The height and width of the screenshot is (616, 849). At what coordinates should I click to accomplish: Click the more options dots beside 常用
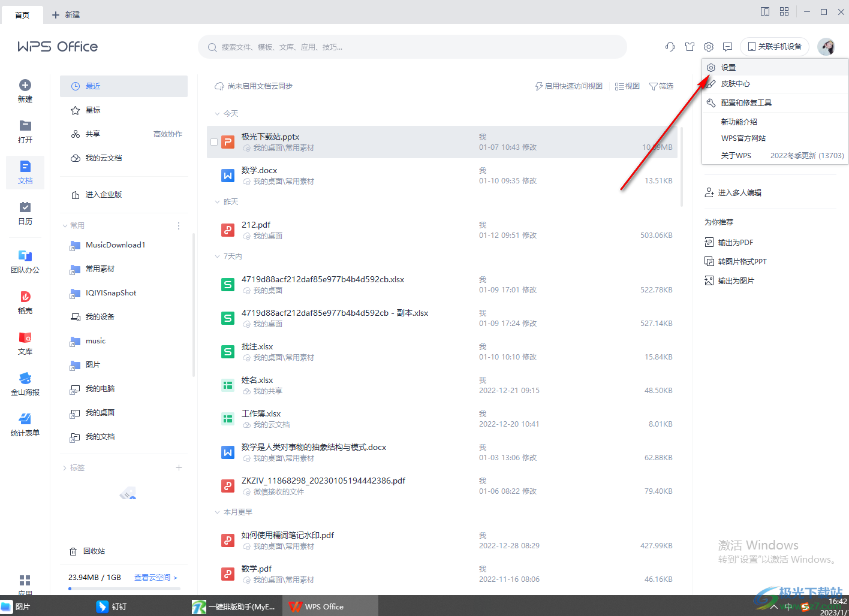(x=179, y=226)
